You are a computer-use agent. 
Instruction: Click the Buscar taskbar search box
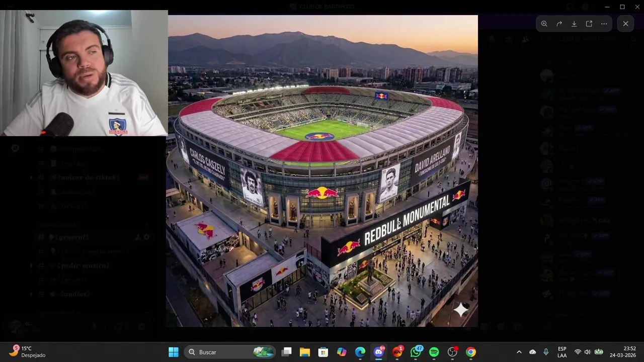coord(230,352)
